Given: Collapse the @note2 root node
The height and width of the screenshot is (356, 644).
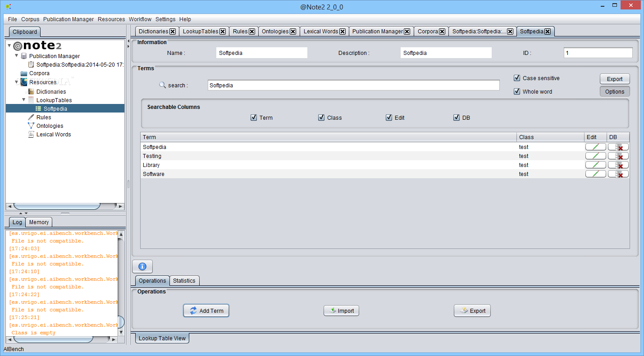Looking at the screenshot, I should 9,45.
